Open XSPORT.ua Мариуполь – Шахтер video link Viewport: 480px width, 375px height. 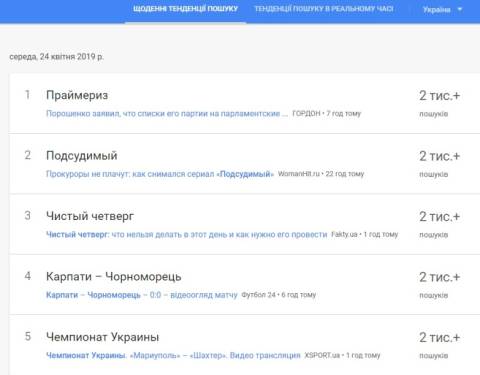click(x=173, y=355)
